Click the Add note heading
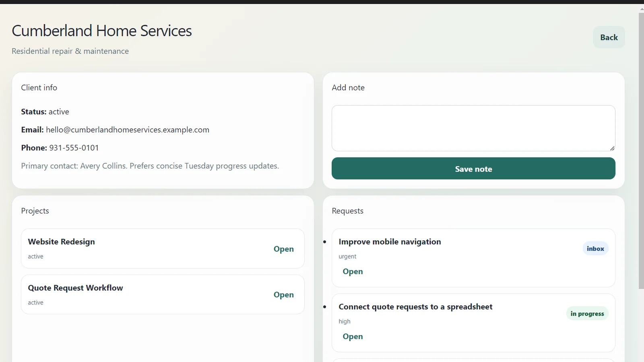 click(348, 88)
